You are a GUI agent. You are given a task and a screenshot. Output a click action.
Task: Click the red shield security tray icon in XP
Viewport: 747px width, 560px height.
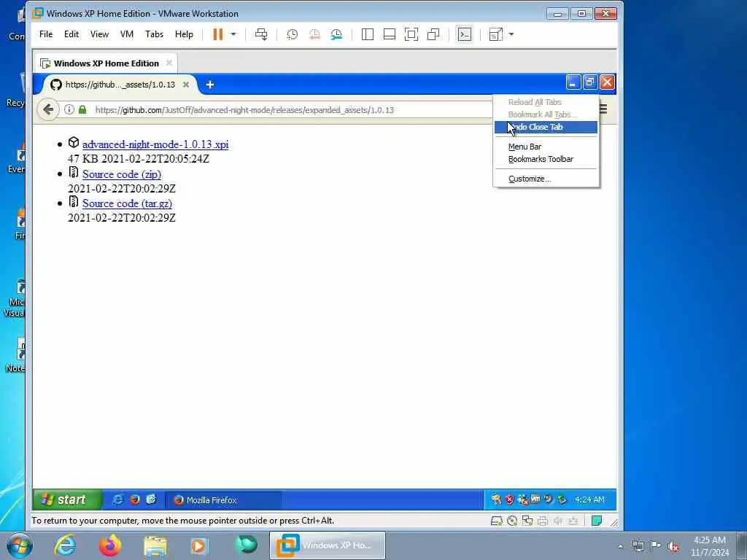pos(509,499)
